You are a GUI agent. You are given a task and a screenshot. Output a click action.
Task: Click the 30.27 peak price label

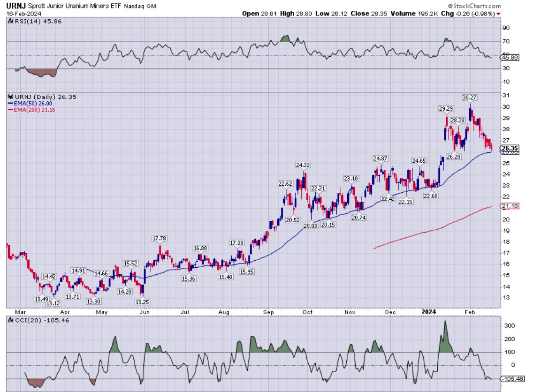tap(470, 98)
